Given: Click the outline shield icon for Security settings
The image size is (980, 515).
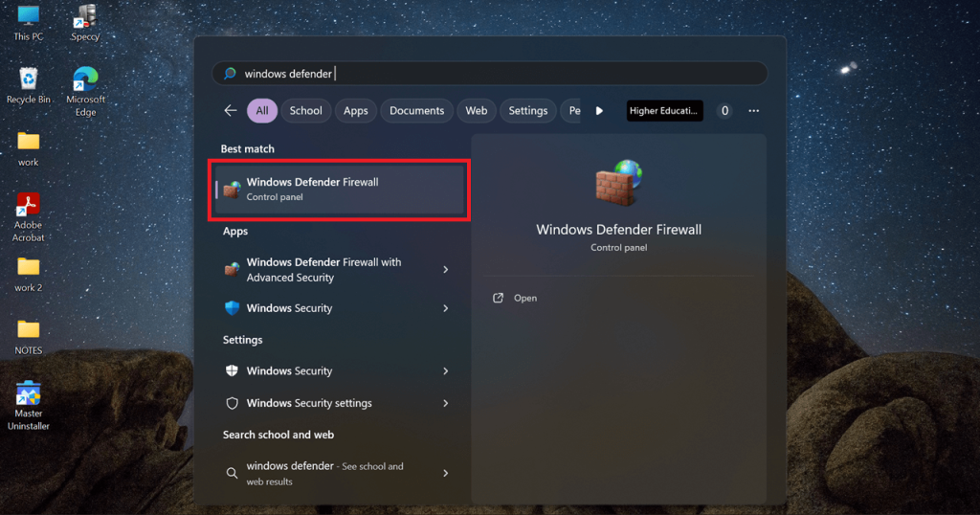Looking at the screenshot, I should click(x=232, y=403).
